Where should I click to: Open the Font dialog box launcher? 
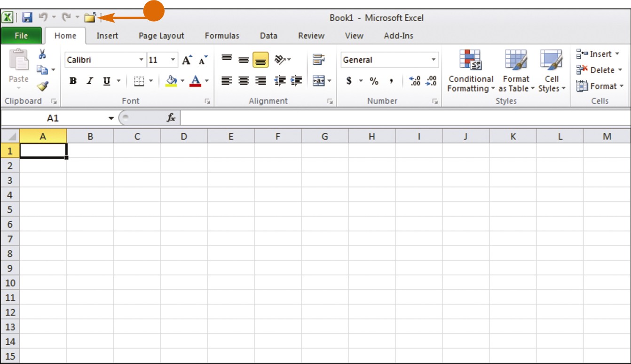click(x=206, y=101)
